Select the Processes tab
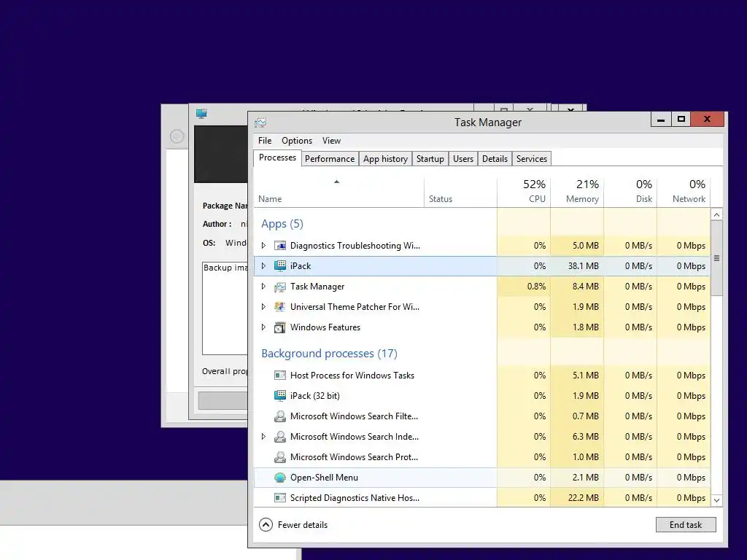Image resolution: width=747 pixels, height=560 pixels. (x=277, y=157)
